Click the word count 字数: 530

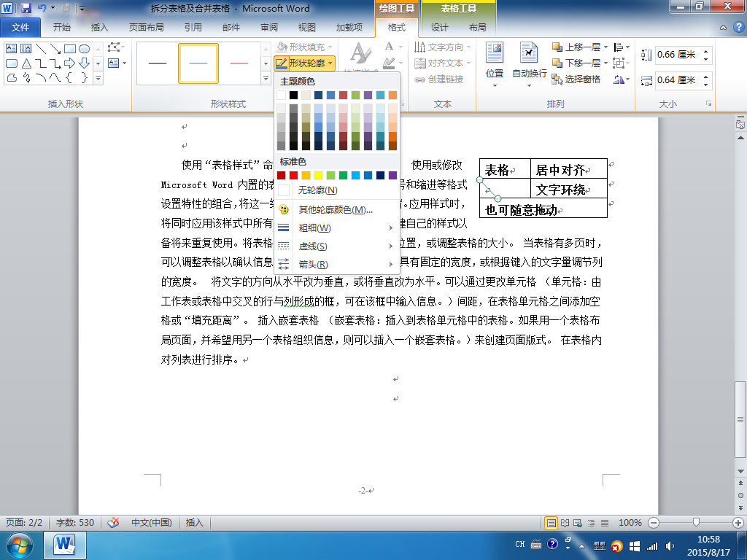pyautogui.click(x=75, y=522)
